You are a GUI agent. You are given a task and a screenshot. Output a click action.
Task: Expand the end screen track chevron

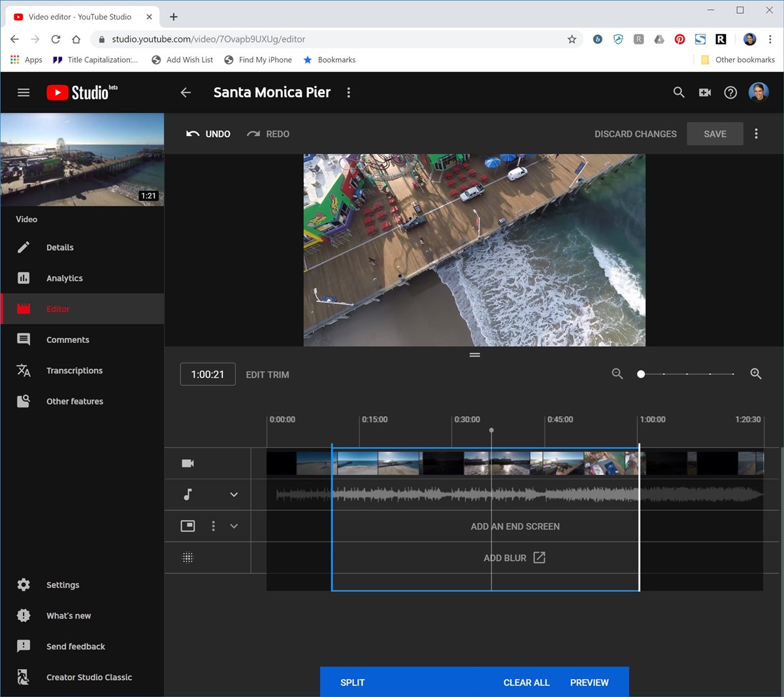pyautogui.click(x=234, y=526)
